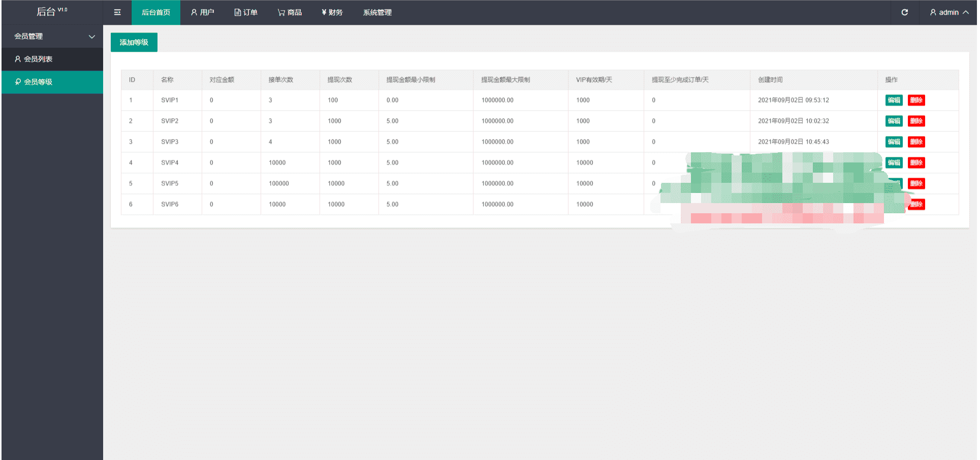Click the 添加等级 button
The height and width of the screenshot is (460, 980).
tap(134, 43)
